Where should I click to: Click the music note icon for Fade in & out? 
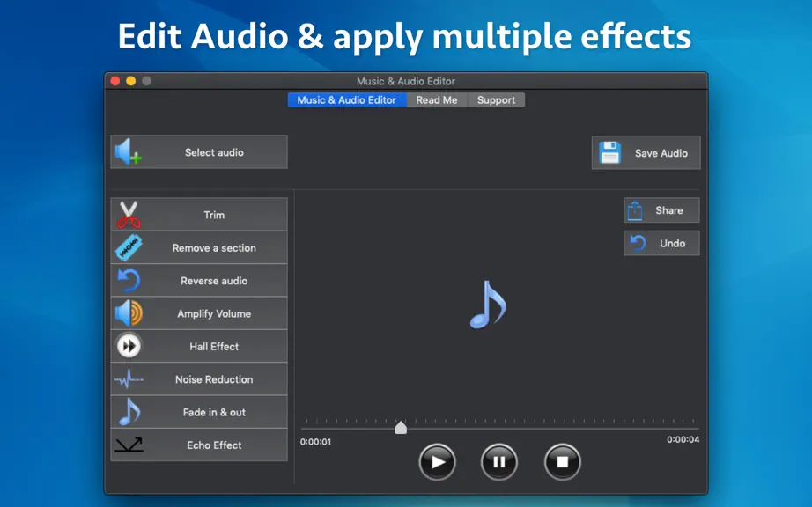point(129,412)
